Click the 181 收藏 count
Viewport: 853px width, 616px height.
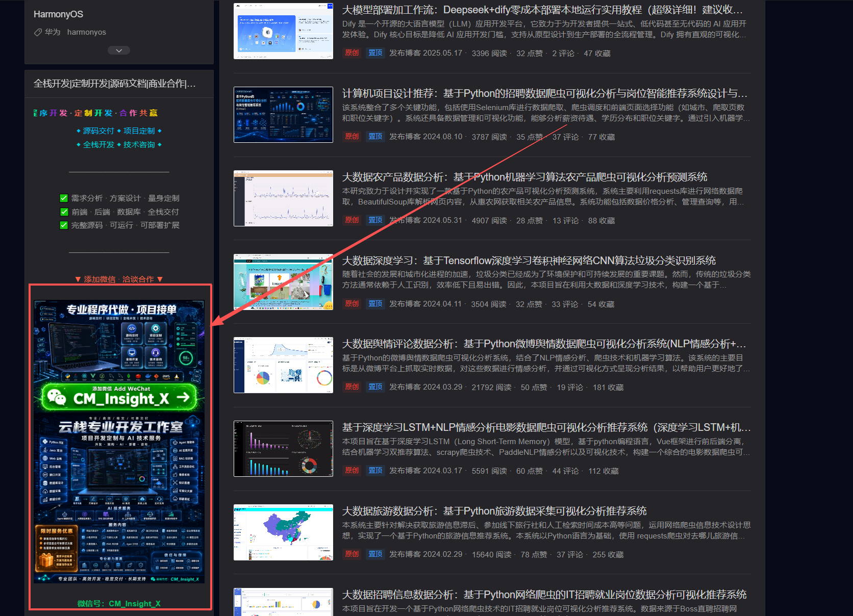(x=608, y=388)
